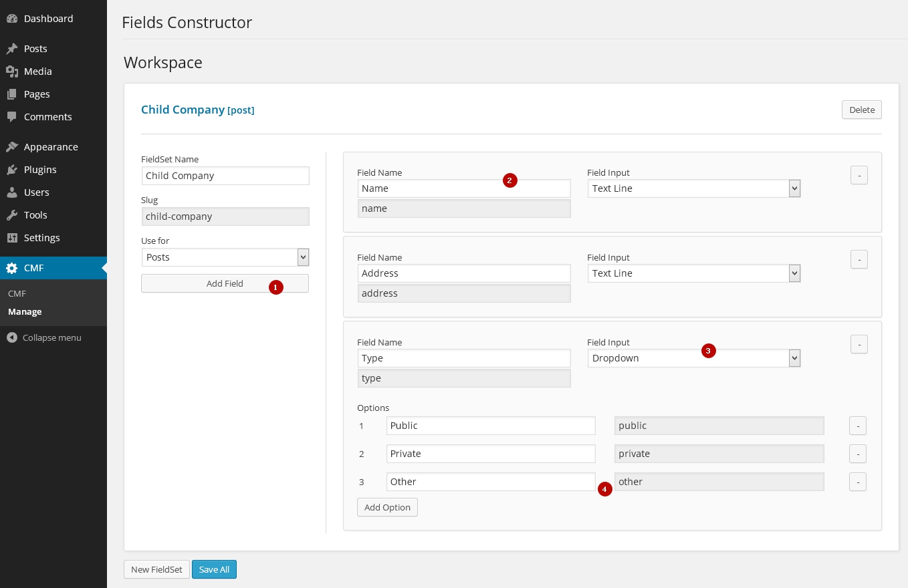Click the Appearance paintbrush icon

(x=11, y=147)
